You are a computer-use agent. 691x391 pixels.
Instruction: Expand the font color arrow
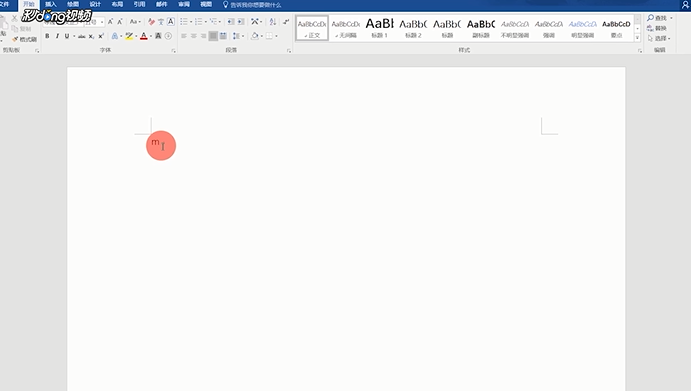(151, 36)
